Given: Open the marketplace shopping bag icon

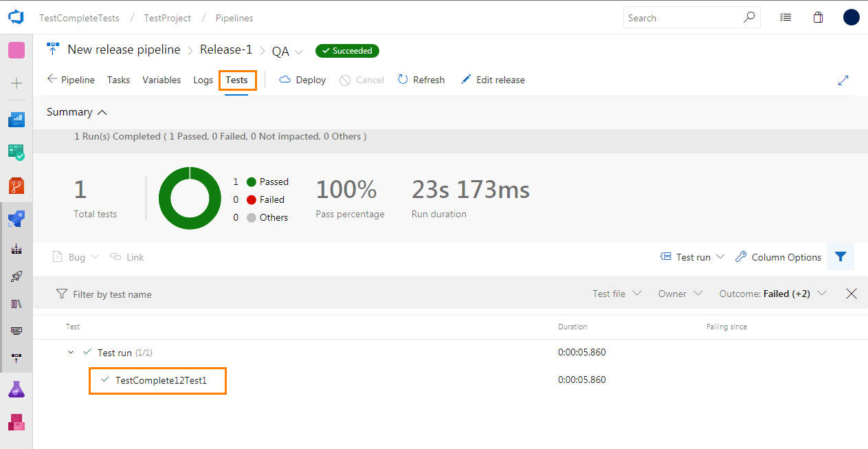Looking at the screenshot, I should (818, 18).
